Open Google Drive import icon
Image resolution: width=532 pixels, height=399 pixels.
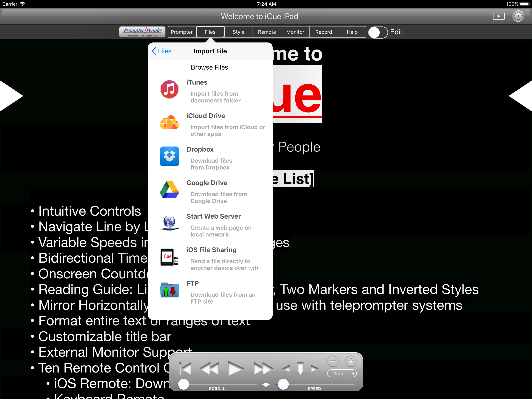169,190
